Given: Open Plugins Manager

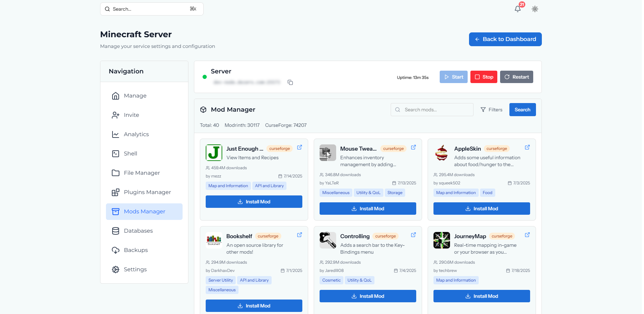Looking at the screenshot, I should pyautogui.click(x=144, y=192).
